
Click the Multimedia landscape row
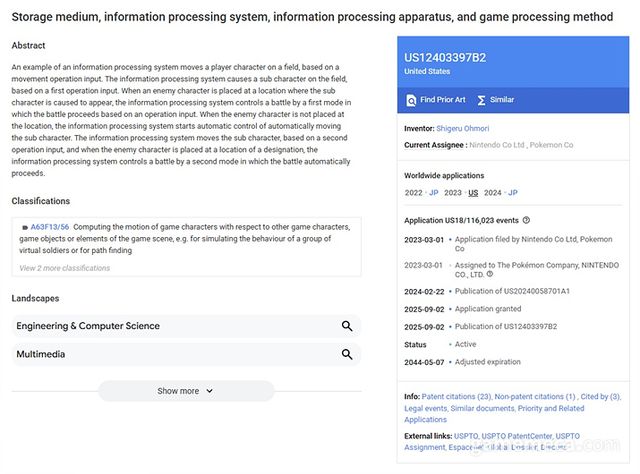click(186, 354)
